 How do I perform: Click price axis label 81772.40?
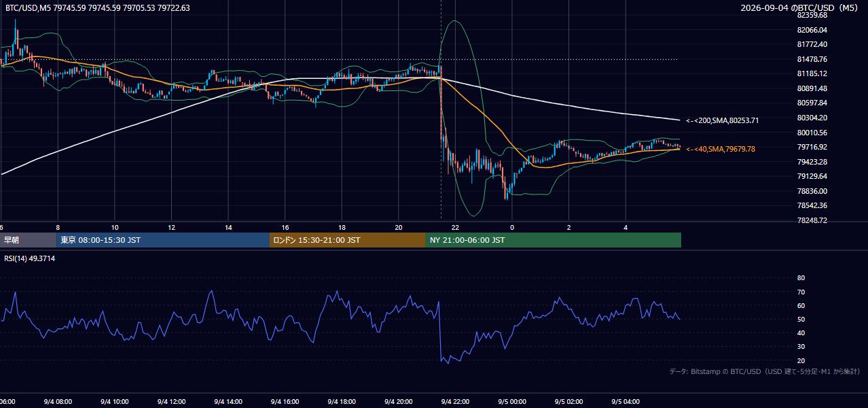(x=812, y=44)
